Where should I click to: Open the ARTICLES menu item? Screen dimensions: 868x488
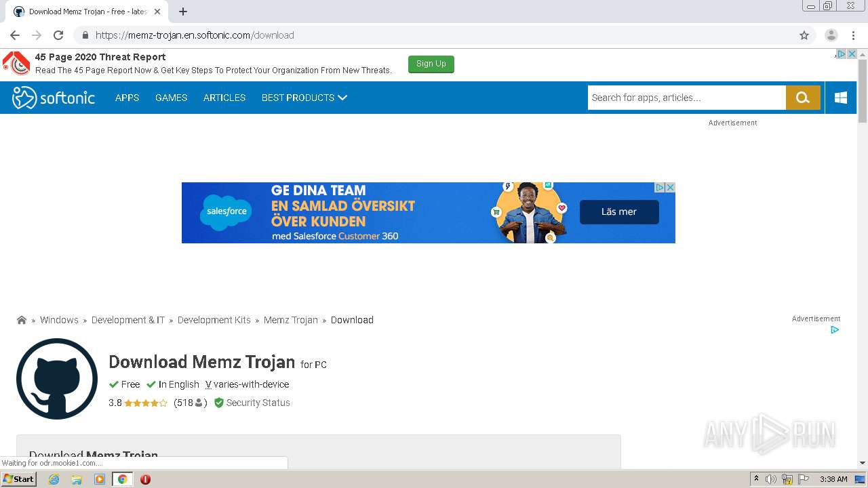(224, 98)
